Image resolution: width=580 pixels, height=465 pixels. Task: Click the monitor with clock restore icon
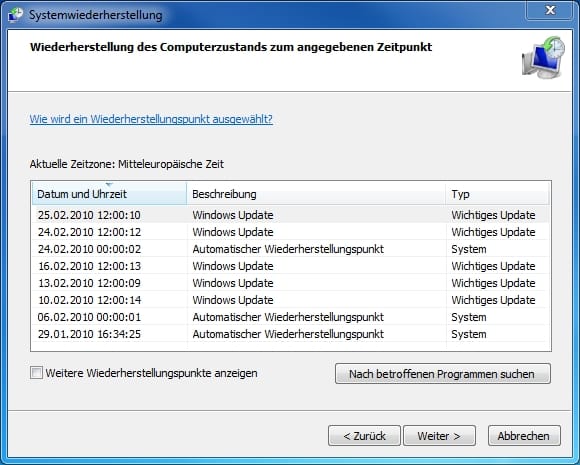pyautogui.click(x=543, y=57)
